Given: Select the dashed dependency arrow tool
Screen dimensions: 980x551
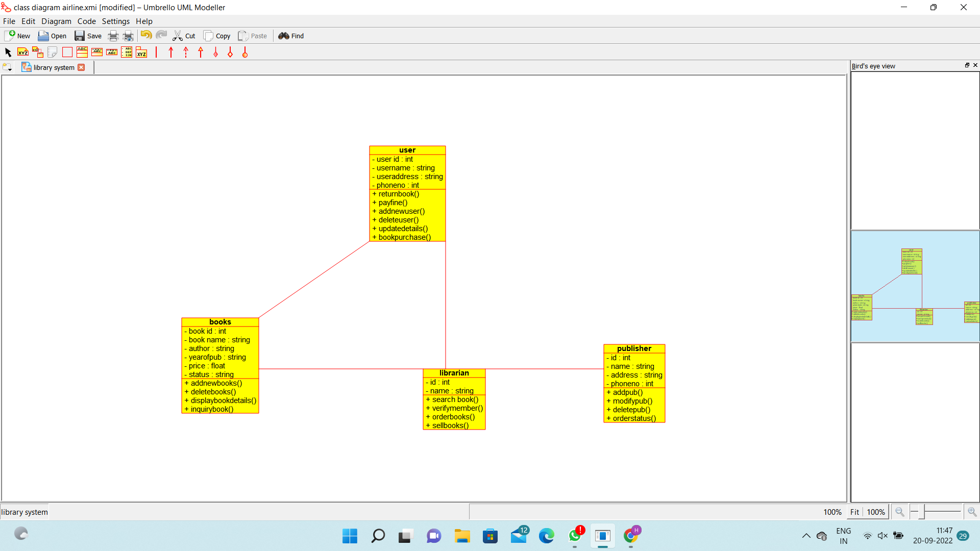Looking at the screenshot, I should pyautogui.click(x=186, y=52).
